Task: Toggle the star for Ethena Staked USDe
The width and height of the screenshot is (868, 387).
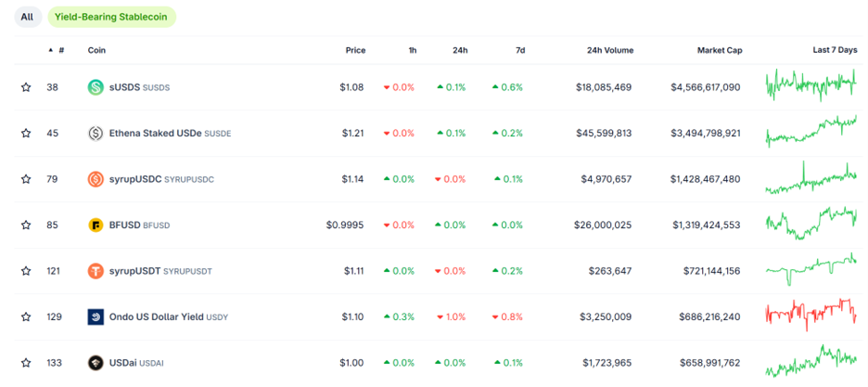Action: [26, 133]
